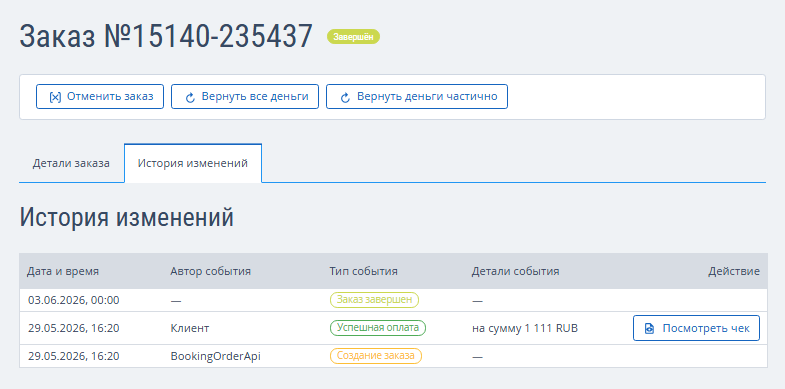785x389 pixels.
Task: Click the date 03.06.2026, 00:00
Action: click(x=74, y=300)
